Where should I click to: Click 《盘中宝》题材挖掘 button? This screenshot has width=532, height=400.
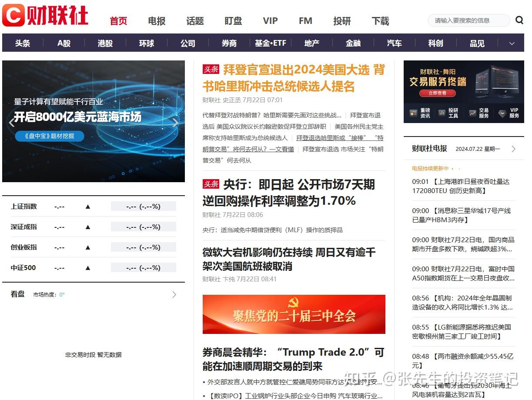click(50, 136)
